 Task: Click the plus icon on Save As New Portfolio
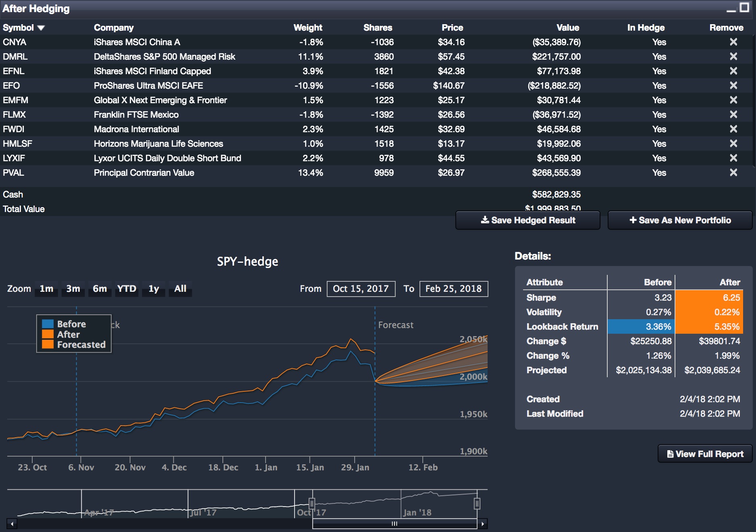click(x=632, y=220)
